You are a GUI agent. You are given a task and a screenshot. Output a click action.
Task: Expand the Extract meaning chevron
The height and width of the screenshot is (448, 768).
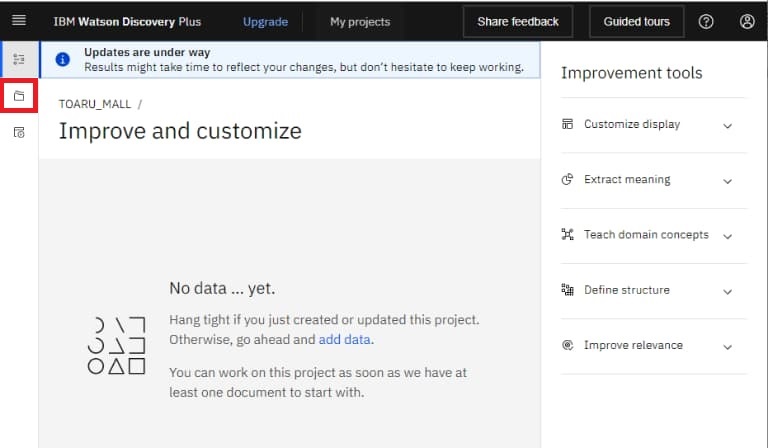(727, 181)
